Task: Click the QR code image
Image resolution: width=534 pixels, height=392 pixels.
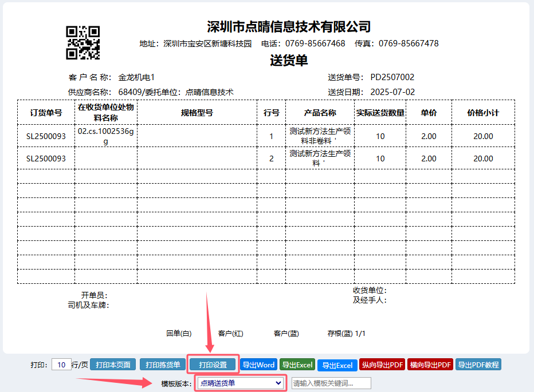Action: coord(83,42)
